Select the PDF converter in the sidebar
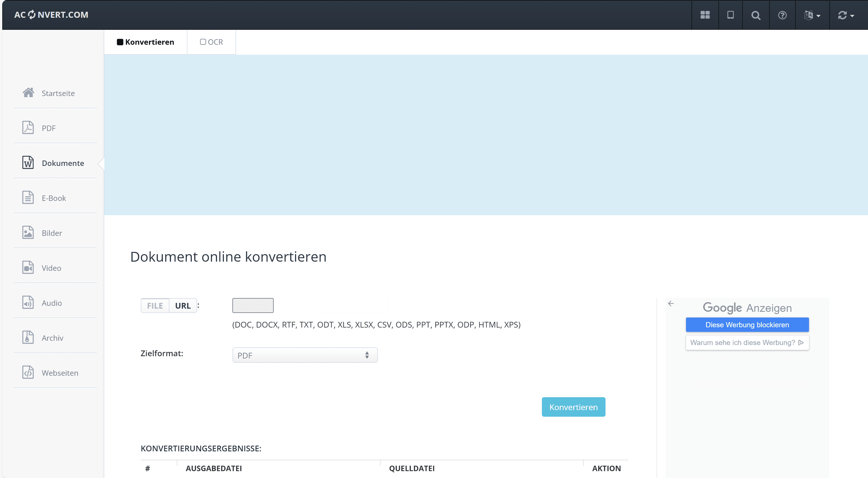 pyautogui.click(x=49, y=128)
